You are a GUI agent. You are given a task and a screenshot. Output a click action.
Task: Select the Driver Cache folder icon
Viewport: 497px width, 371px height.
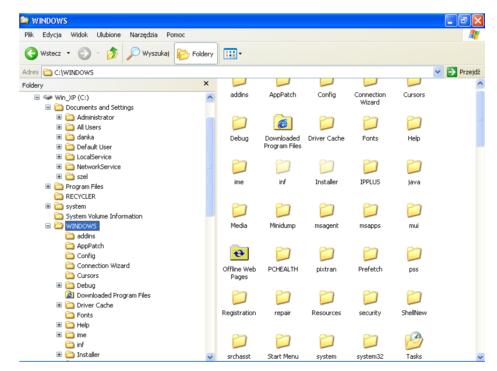[326, 123]
